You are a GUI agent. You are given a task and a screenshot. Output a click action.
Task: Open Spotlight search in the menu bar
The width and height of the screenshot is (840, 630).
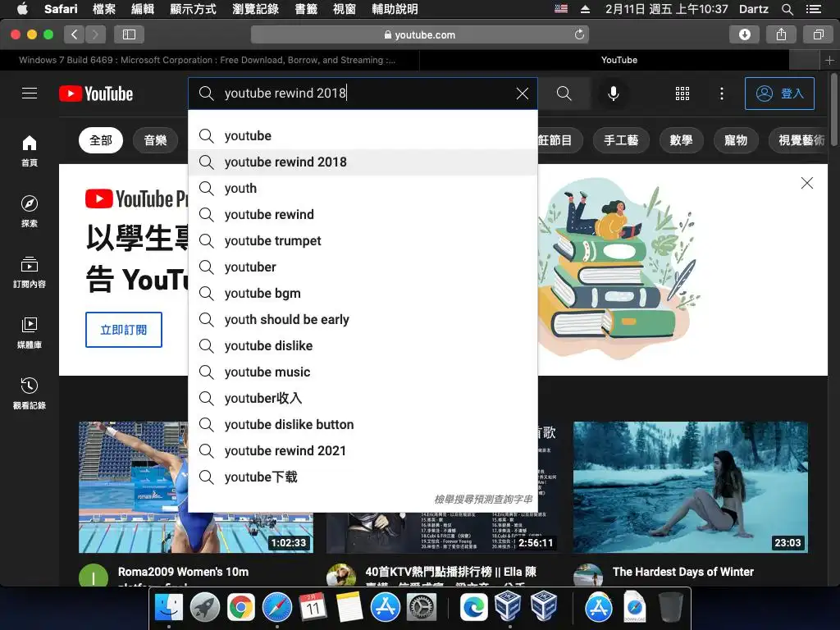[787, 9]
